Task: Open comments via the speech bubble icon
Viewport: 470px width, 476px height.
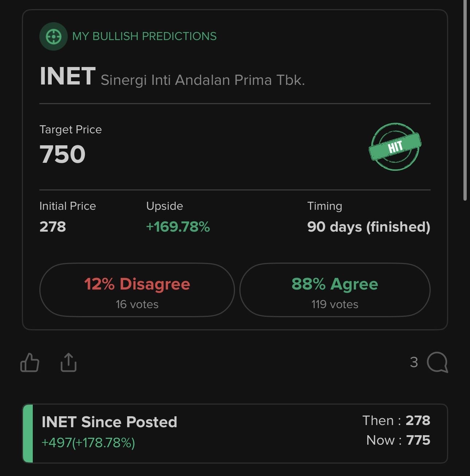Action: pyautogui.click(x=437, y=362)
